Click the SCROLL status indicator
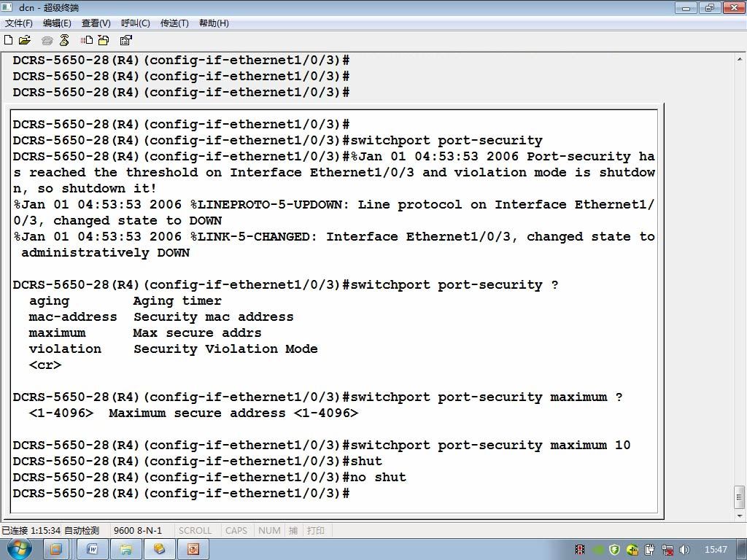Viewport: 747px width, 560px height. click(195, 530)
